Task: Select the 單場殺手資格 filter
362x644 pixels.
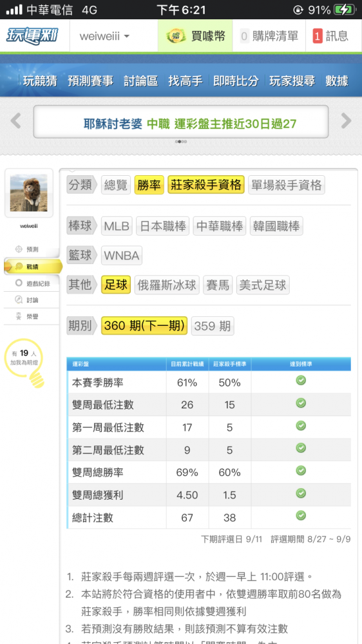Action: [287, 185]
